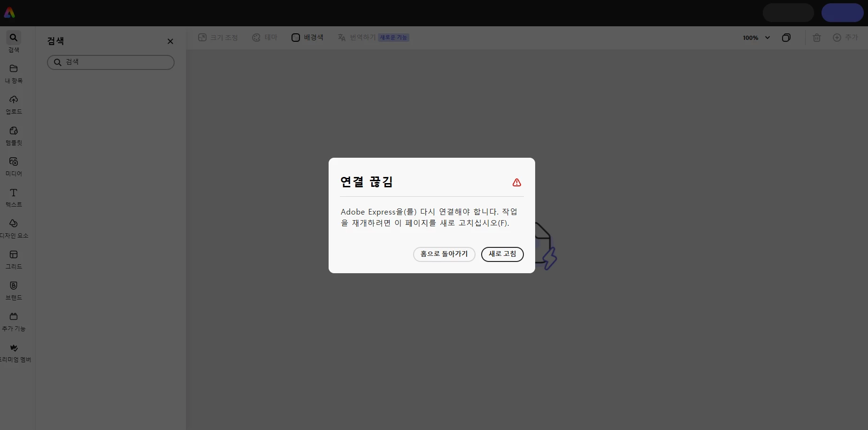Screen dimensions: 868x430
Task: Click the blue button in top bar
Action: pyautogui.click(x=842, y=13)
